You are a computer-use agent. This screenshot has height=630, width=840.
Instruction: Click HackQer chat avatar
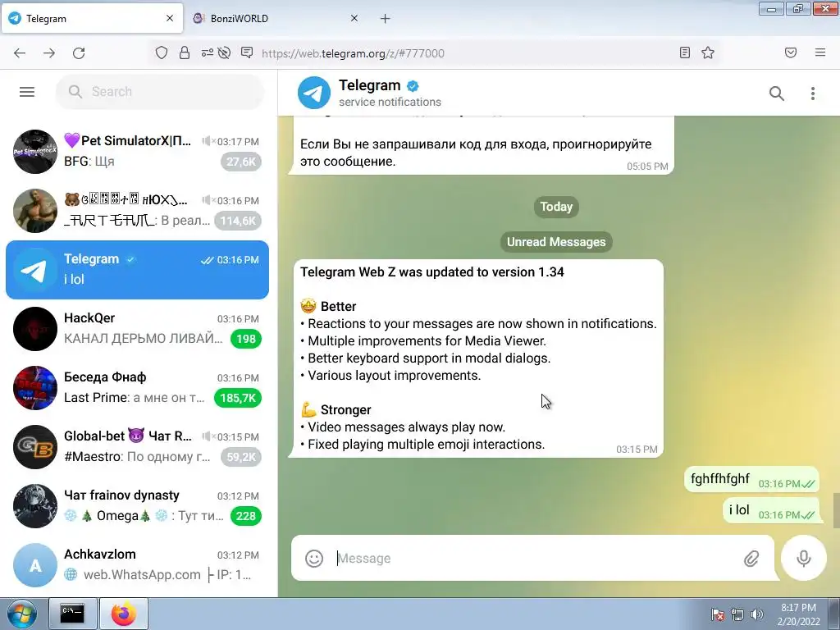coord(35,329)
